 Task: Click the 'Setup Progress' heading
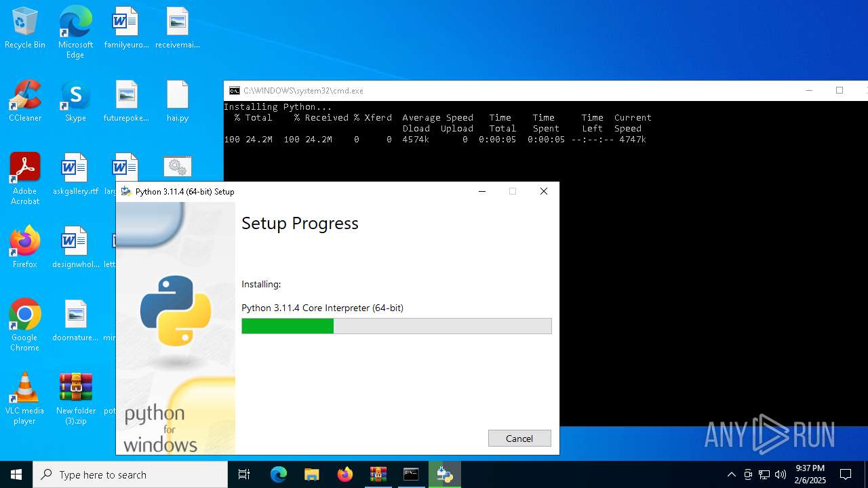point(300,223)
